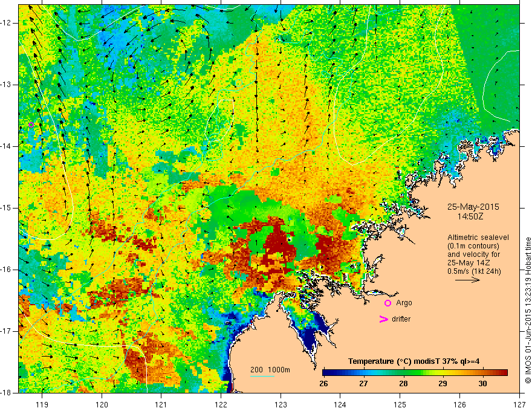Click the temperature color bar legend
532x411 pixels.
[x=415, y=373]
